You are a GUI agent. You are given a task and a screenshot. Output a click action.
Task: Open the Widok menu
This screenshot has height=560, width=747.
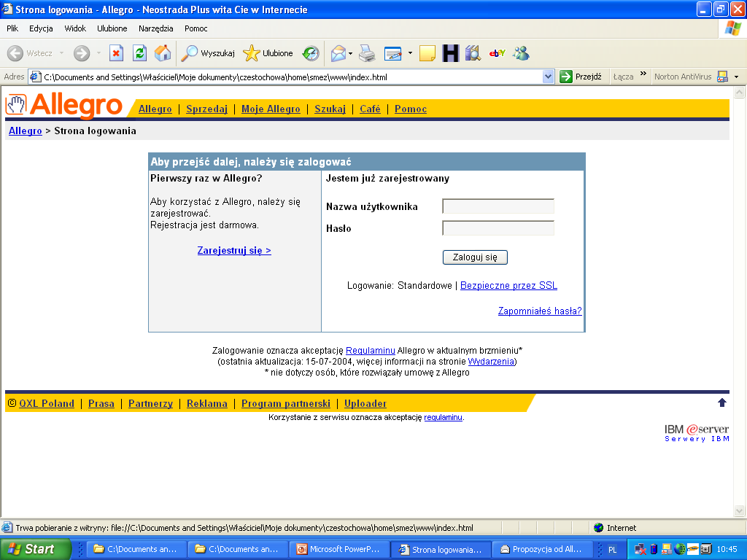[x=75, y=28]
